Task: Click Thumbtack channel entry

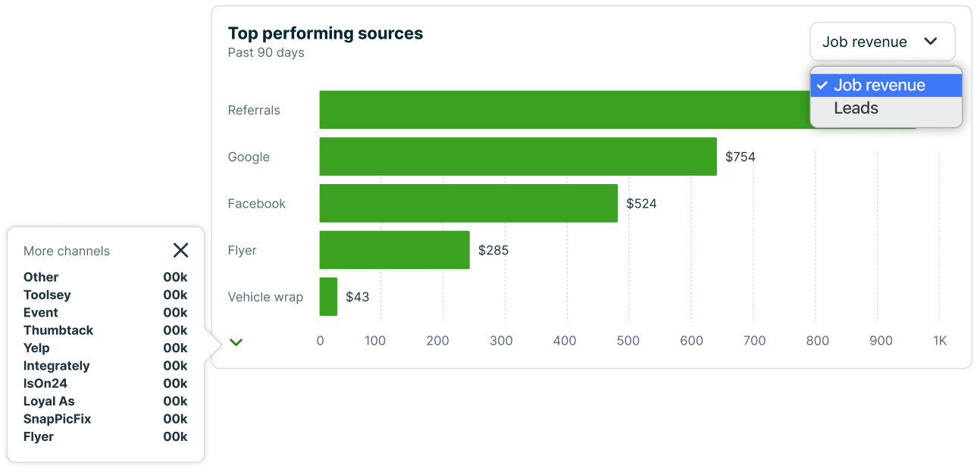Action: point(58,330)
